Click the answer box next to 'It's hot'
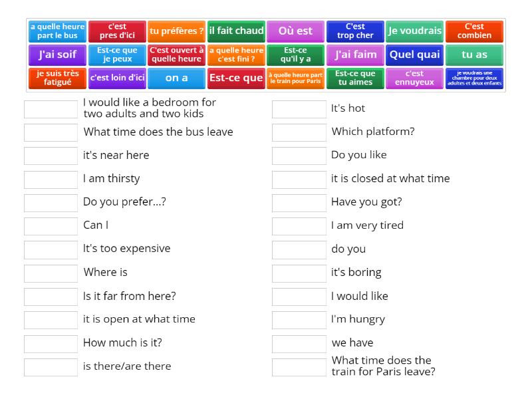This screenshot has height=399, width=532. pyautogui.click(x=299, y=108)
